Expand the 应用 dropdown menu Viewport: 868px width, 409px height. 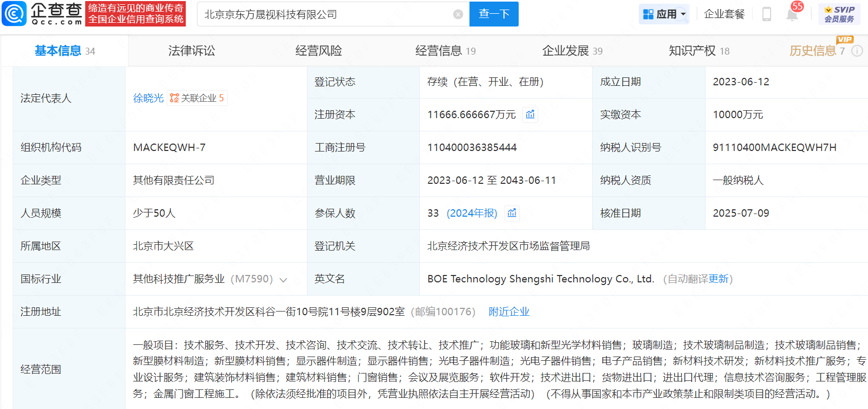665,14
